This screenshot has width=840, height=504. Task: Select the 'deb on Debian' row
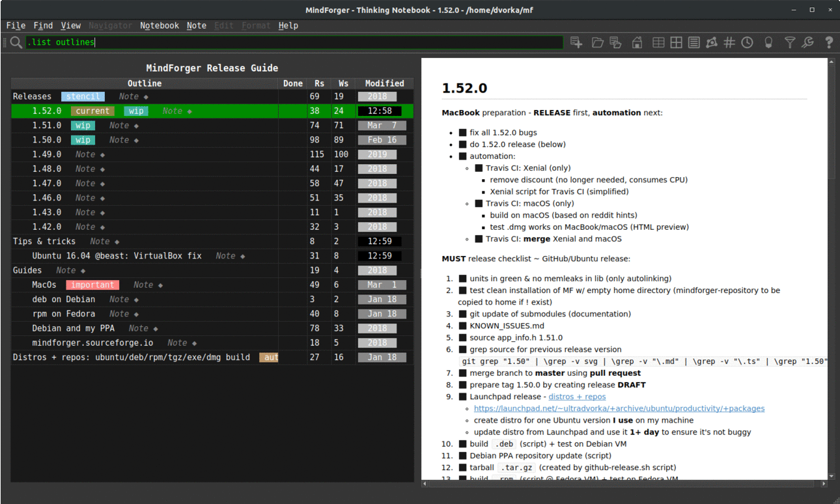(x=212, y=299)
